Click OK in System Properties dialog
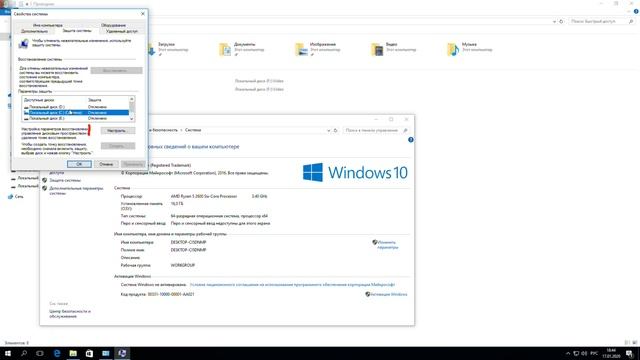Screen dimensions: 640x360 pyautogui.click(x=79, y=164)
